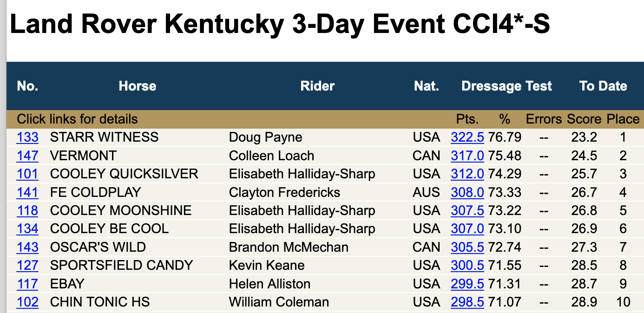View dressage points 300.5 for Sportsfield Candy
The image size is (644, 313).
[467, 266]
